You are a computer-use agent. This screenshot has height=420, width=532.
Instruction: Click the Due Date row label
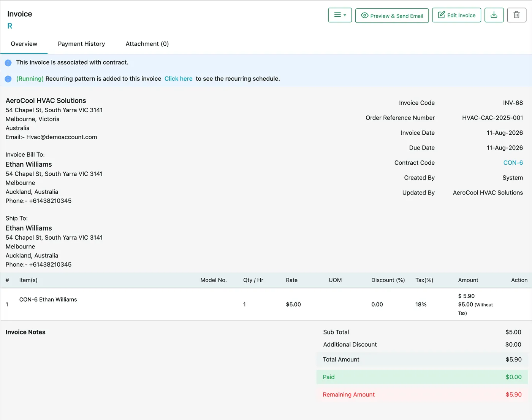coord(422,148)
